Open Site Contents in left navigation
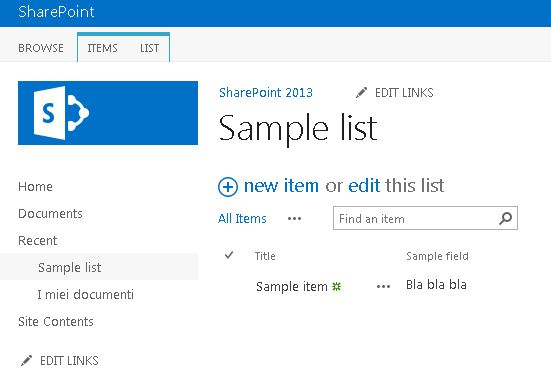Viewport: 551px width, 376px height. click(56, 322)
